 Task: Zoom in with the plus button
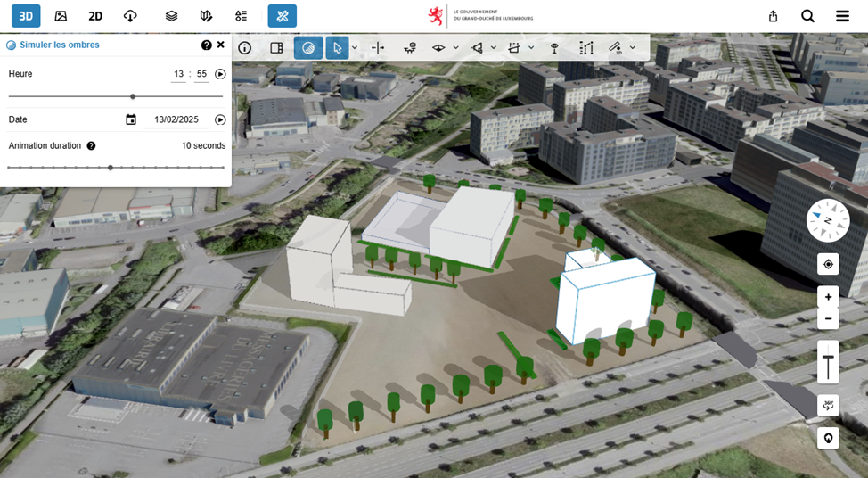coord(828,297)
